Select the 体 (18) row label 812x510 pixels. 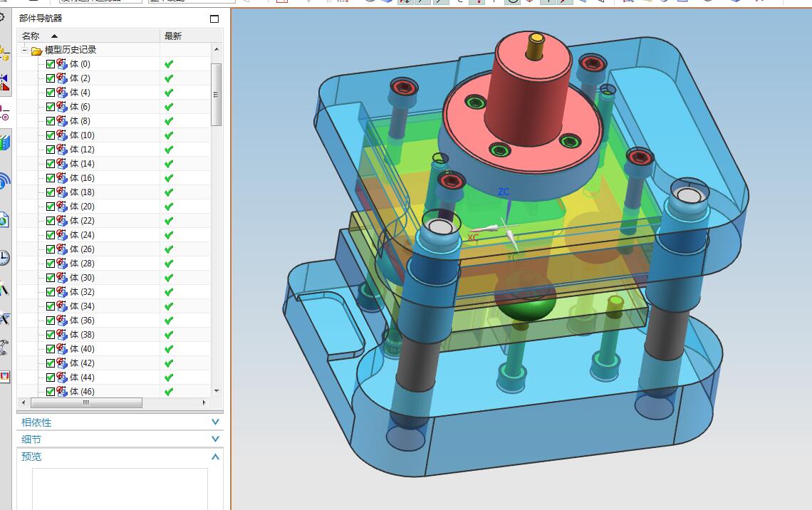tap(82, 192)
